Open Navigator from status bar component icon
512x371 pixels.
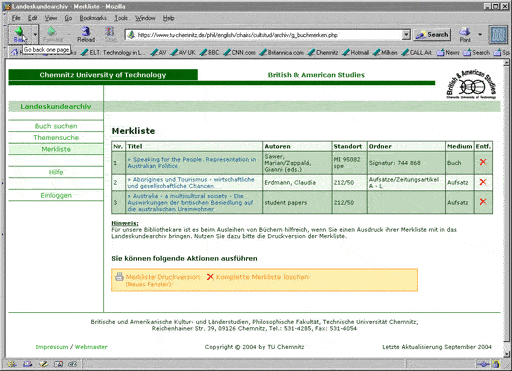[x=12, y=364]
